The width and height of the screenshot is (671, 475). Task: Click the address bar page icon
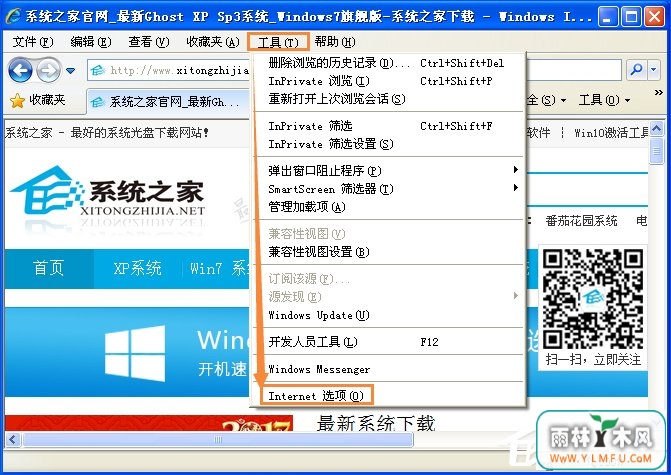(x=98, y=70)
